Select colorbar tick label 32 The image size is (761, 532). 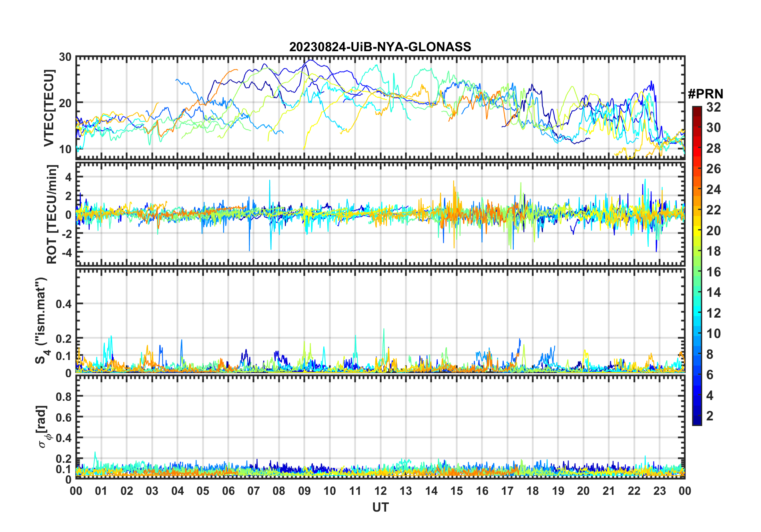click(713, 107)
